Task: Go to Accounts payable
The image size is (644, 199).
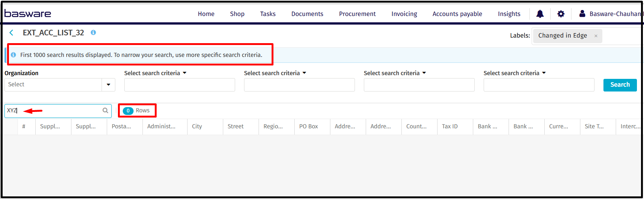Action: (457, 14)
